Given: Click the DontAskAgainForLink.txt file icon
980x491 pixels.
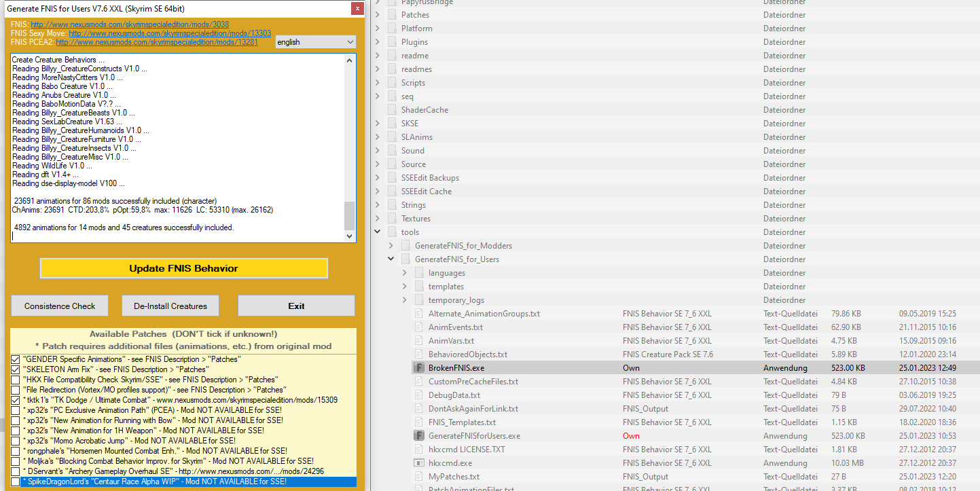Looking at the screenshot, I should (x=419, y=408).
